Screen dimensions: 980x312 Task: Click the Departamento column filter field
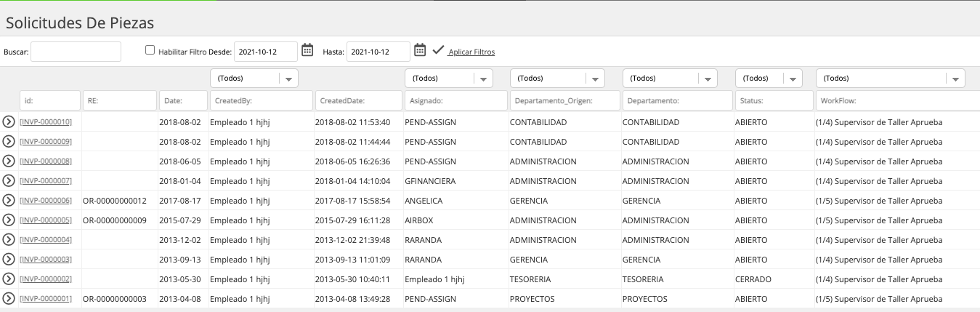(x=677, y=100)
